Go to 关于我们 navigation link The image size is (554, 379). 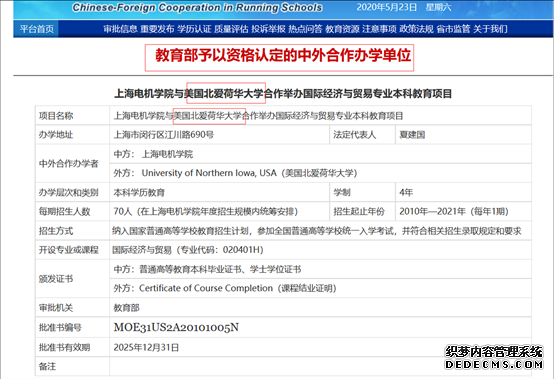point(490,29)
